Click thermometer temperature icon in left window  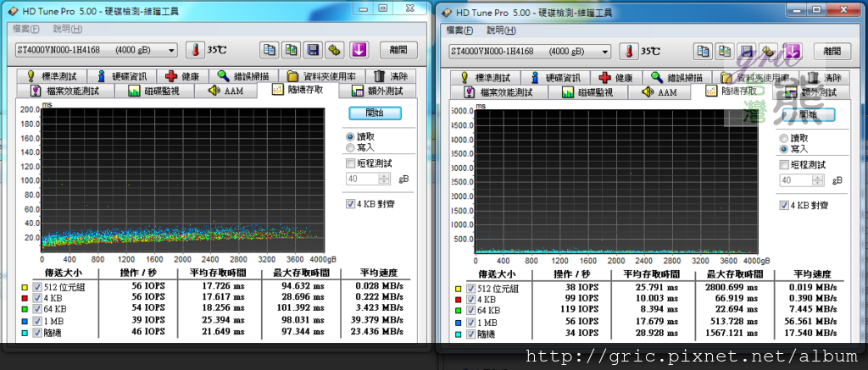195,50
